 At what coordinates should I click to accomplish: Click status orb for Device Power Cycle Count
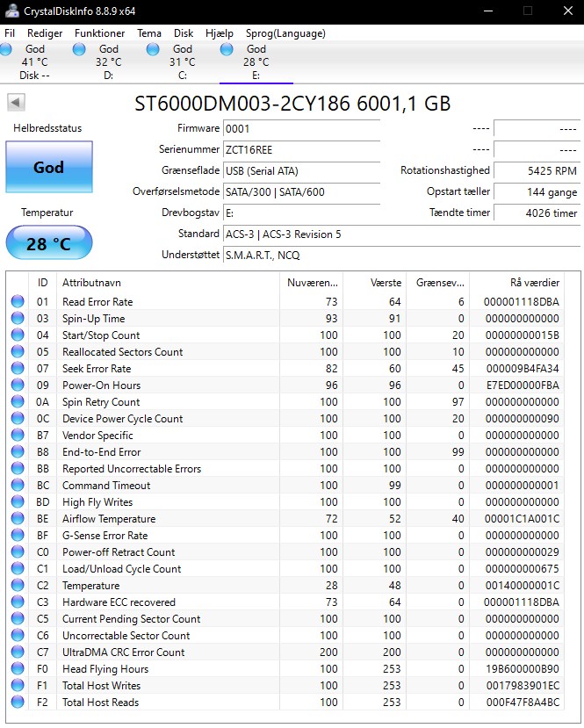(x=18, y=418)
